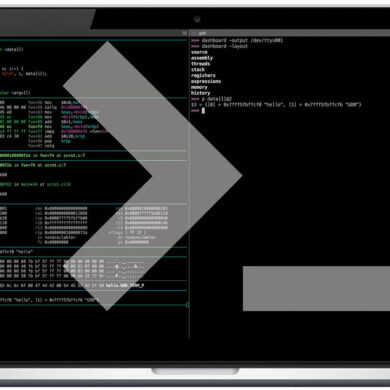The width and height of the screenshot is (390, 390).
Task: Click the small icon at left pane title end
Action: [x=184, y=33]
